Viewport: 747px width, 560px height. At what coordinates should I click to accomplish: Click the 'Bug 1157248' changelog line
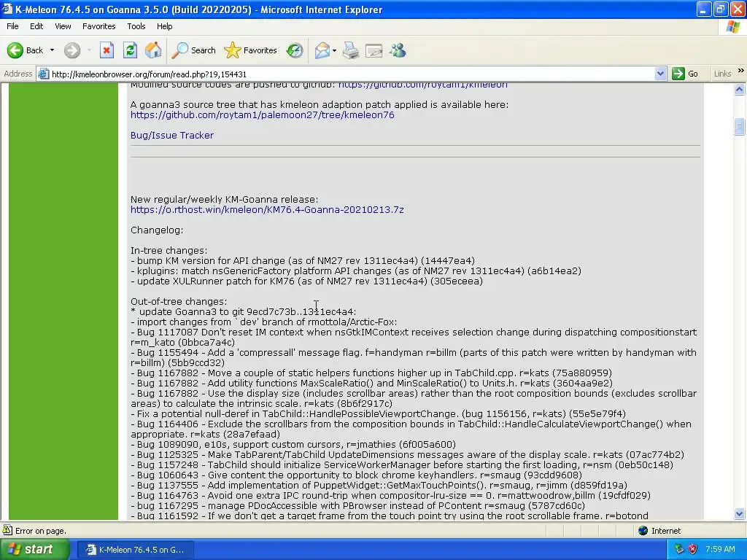coord(402,464)
